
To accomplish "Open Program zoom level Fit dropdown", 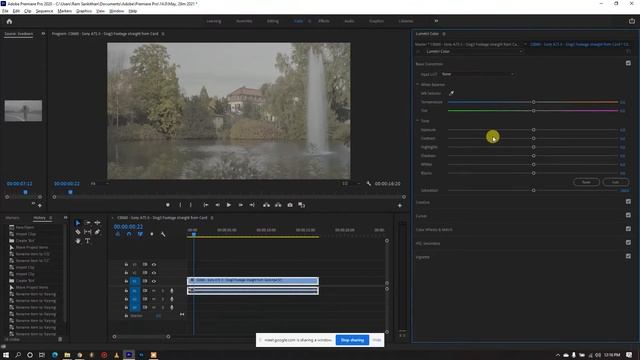I will [100, 184].
